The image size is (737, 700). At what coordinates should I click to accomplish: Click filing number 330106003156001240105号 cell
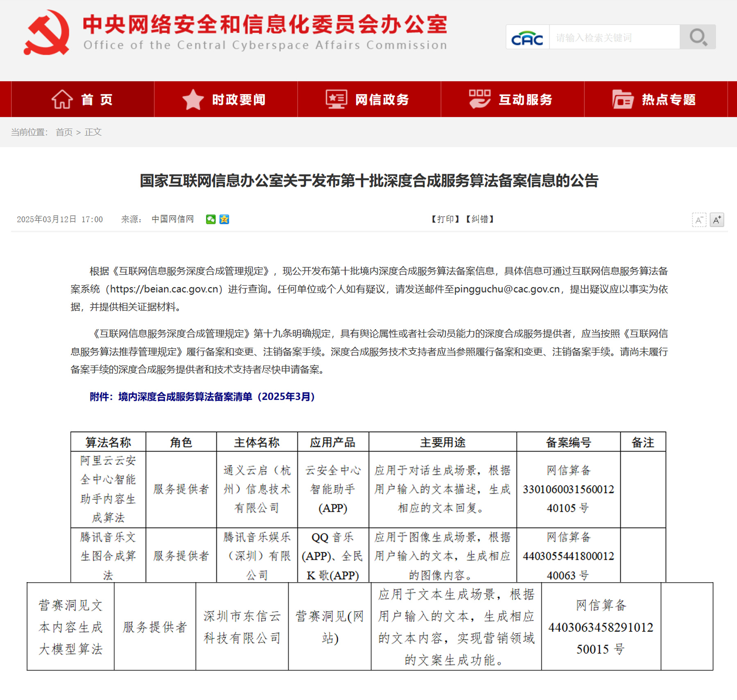click(568, 489)
